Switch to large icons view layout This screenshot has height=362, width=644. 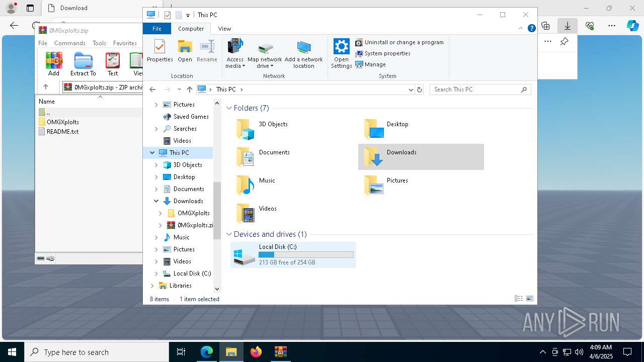[530, 299]
